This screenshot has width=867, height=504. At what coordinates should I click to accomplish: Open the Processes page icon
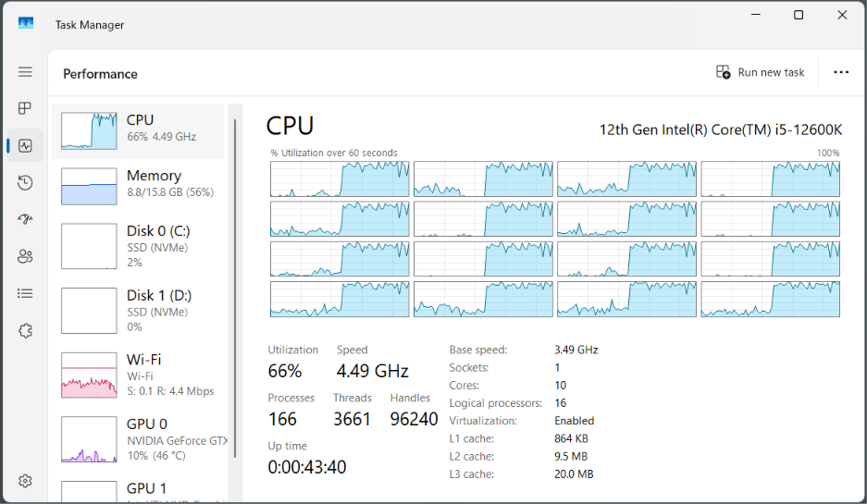point(25,108)
